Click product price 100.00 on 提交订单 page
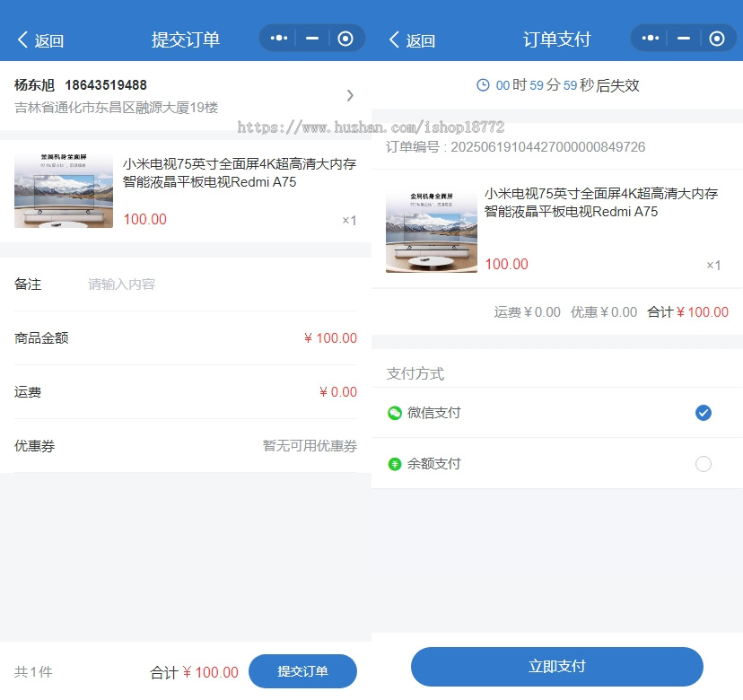This screenshot has height=700, width=743. point(145,219)
